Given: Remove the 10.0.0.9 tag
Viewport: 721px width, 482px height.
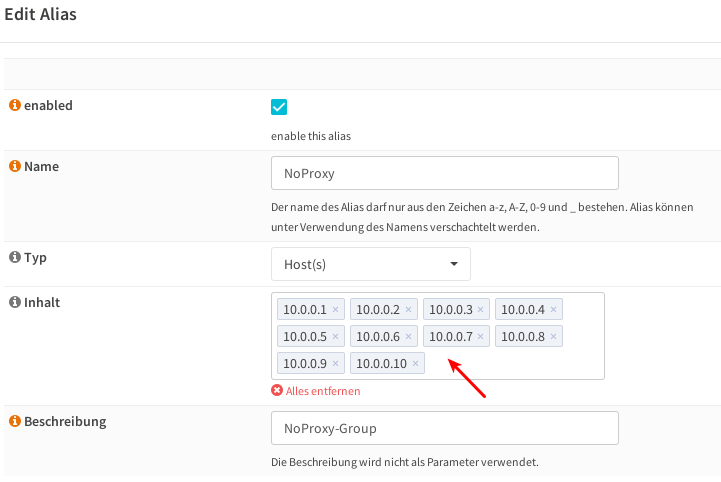Looking at the screenshot, I should [335, 363].
